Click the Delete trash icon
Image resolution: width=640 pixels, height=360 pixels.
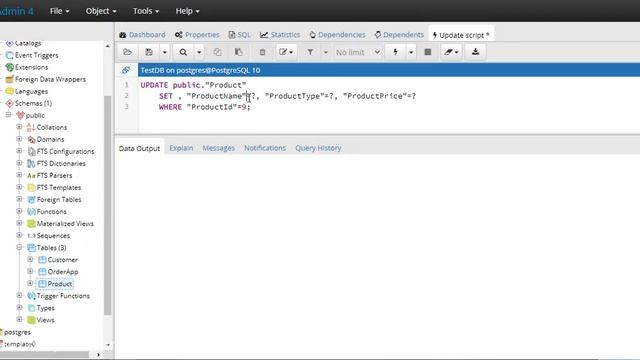click(262, 52)
